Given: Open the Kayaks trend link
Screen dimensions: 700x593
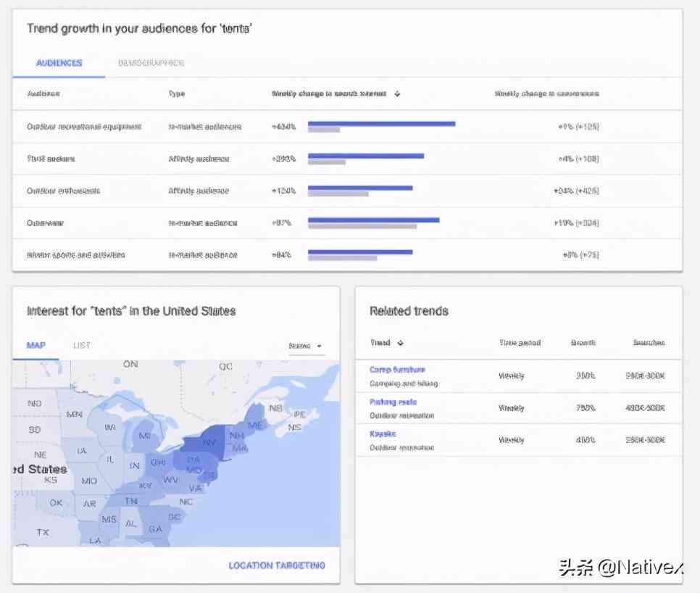Looking at the screenshot, I should click(x=383, y=434).
